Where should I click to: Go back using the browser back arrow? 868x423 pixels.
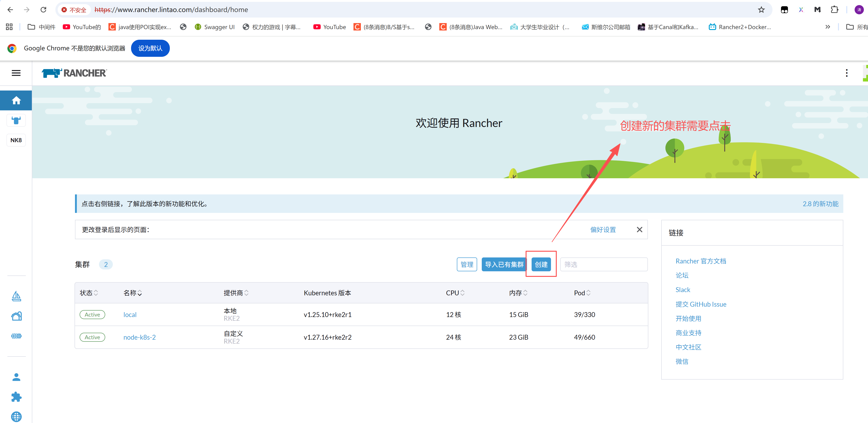10,9
